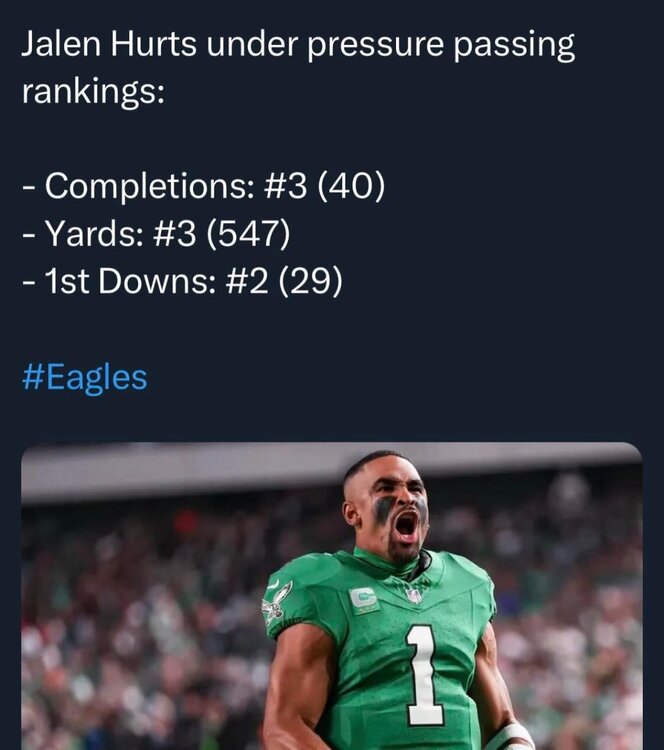This screenshot has width=664, height=750.
Task: Click the "#3 (547)" yards value
Action: pyautogui.click(x=220, y=235)
